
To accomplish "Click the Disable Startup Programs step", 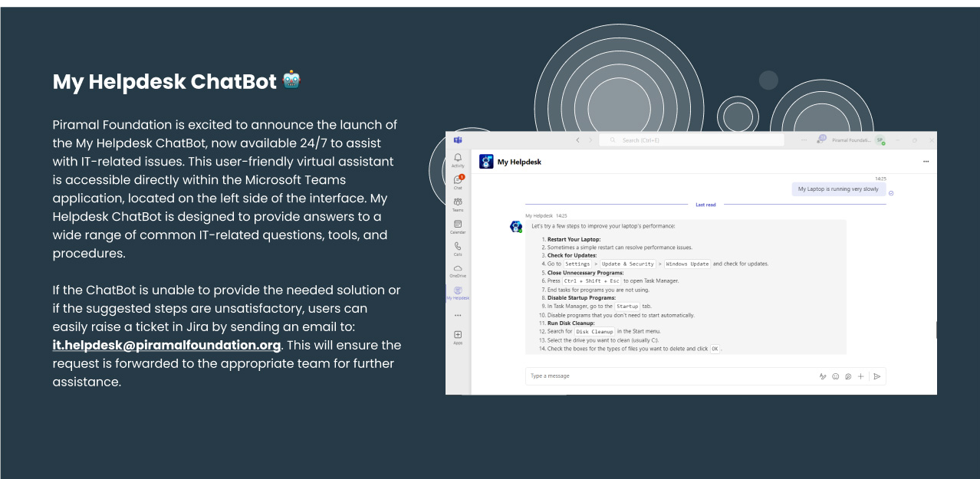I will click(581, 297).
